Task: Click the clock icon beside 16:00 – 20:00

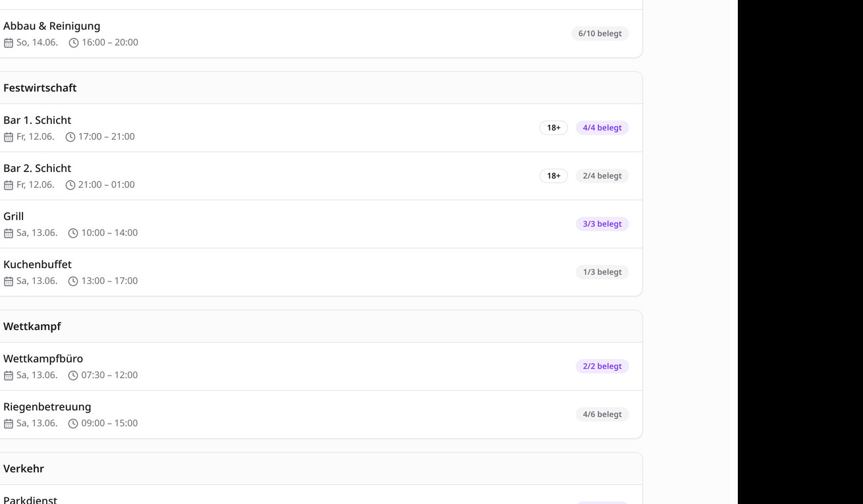Action: coord(74,43)
